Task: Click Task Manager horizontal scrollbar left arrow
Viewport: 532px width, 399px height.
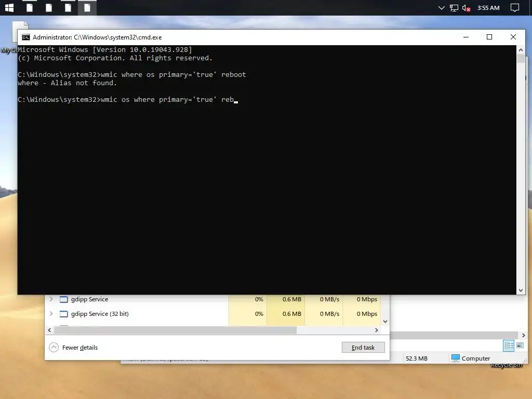Action: coord(49,330)
